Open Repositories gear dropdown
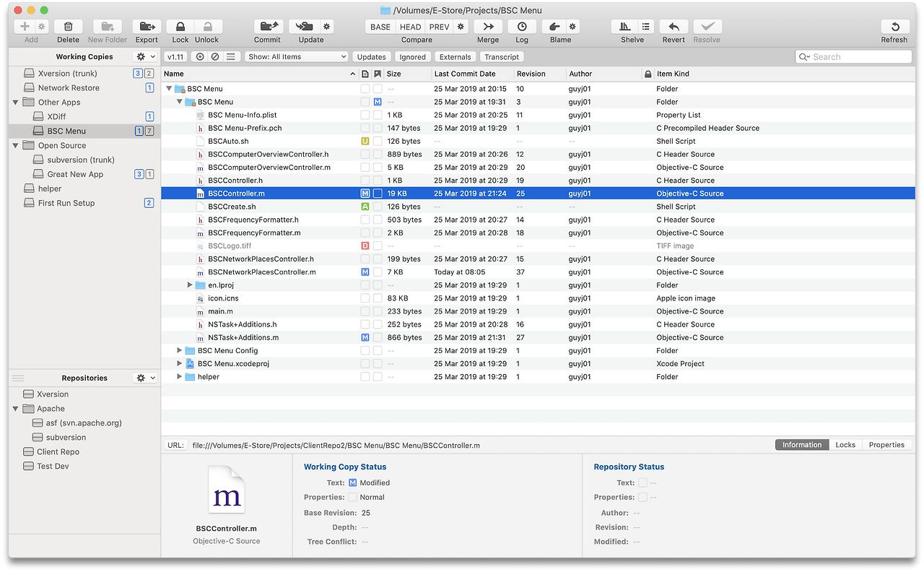 coord(146,378)
